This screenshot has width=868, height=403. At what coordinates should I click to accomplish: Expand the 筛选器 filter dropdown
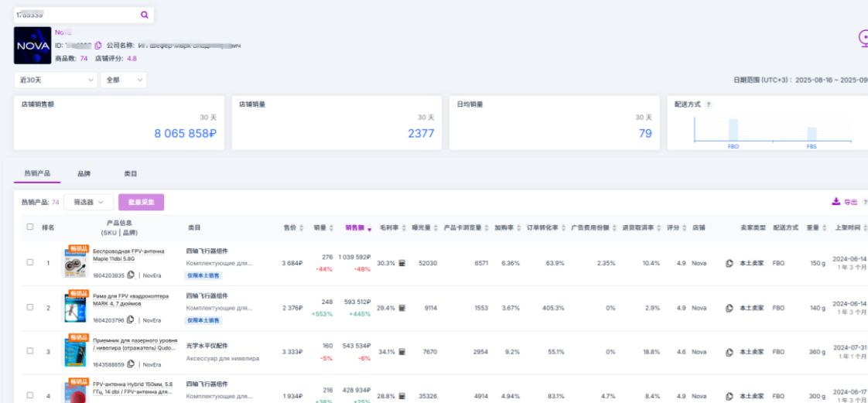[x=89, y=202]
